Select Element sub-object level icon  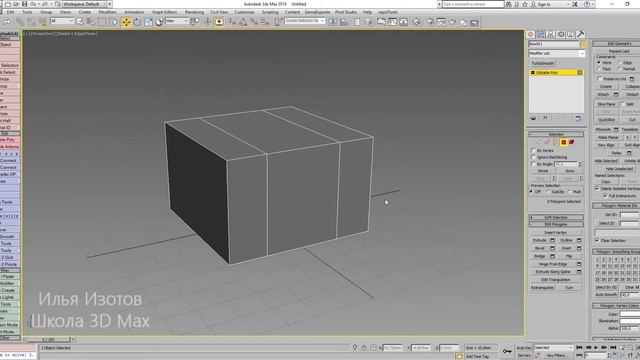coord(572,142)
